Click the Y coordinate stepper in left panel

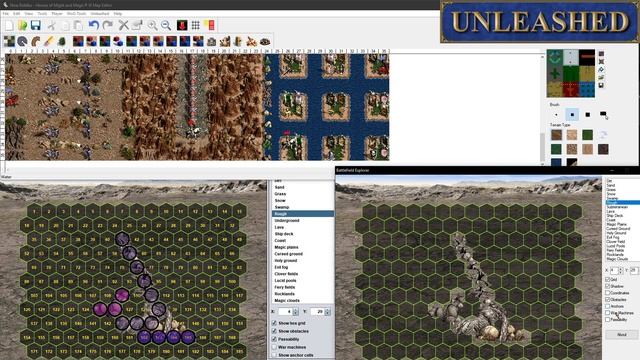point(327,311)
